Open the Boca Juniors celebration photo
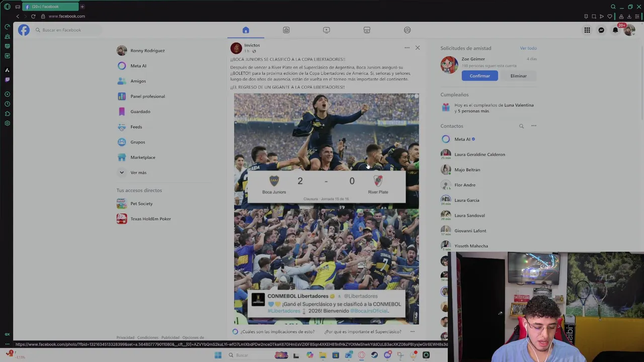This screenshot has width=644, height=362. (326, 150)
